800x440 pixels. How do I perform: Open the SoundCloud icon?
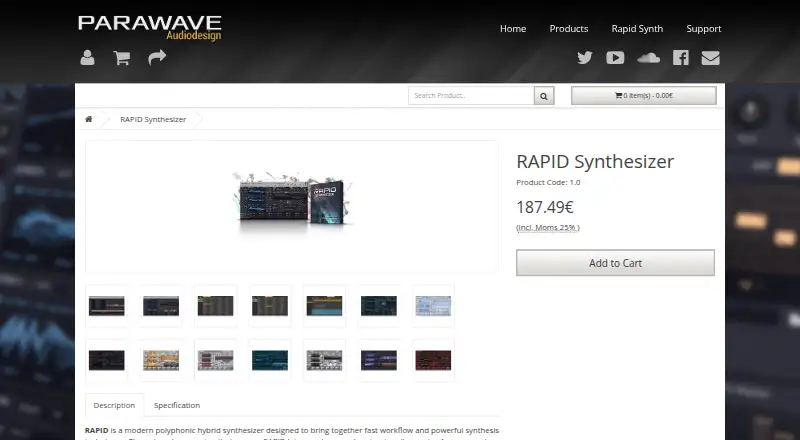point(648,58)
